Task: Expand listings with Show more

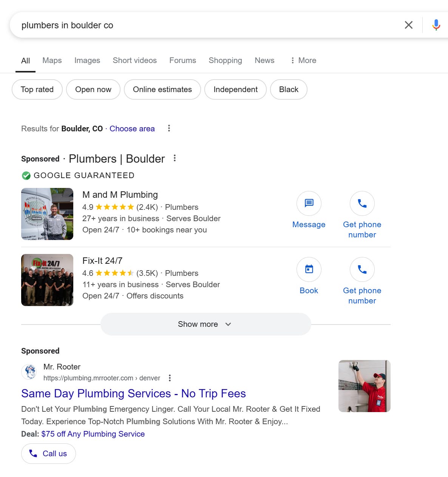Action: [206, 324]
